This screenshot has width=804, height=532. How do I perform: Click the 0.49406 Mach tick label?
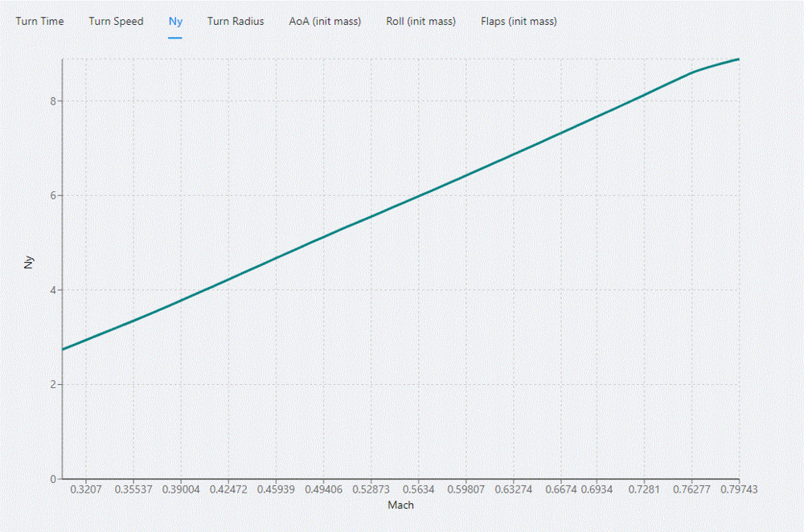click(x=323, y=489)
